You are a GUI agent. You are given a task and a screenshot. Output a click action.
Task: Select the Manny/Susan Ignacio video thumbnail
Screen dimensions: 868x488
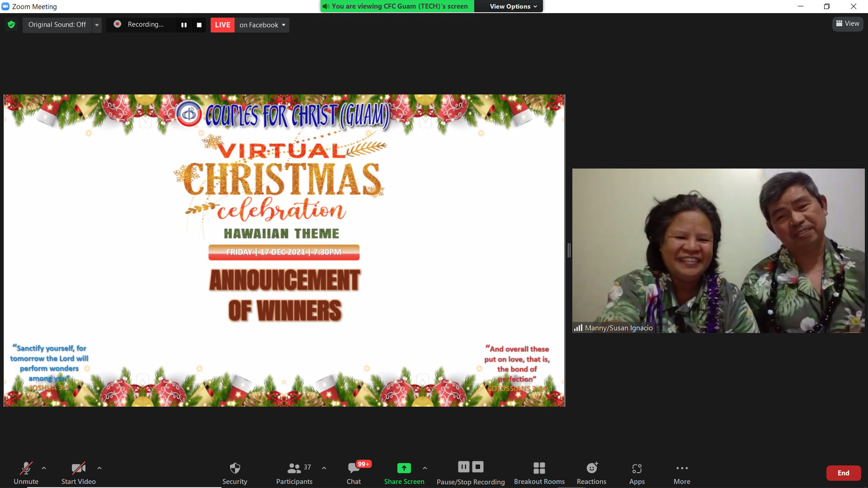pos(718,251)
